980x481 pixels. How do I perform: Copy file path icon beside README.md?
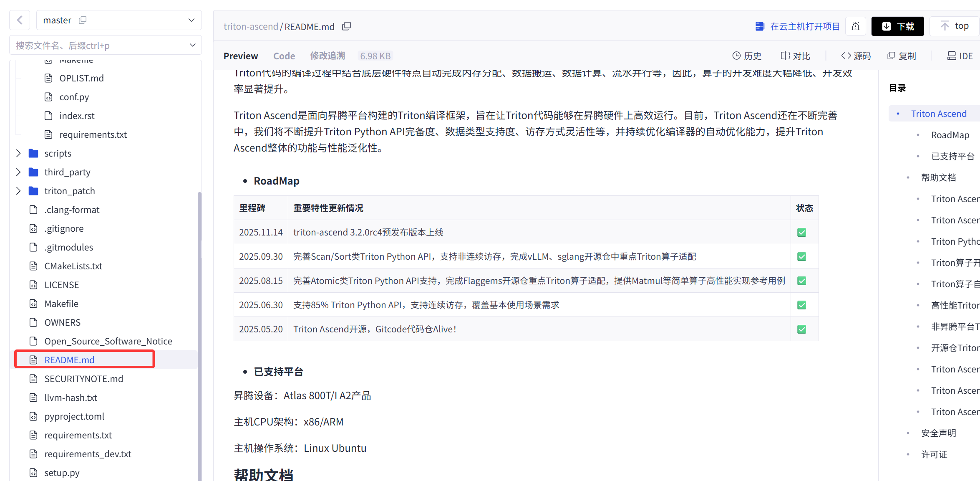346,26
